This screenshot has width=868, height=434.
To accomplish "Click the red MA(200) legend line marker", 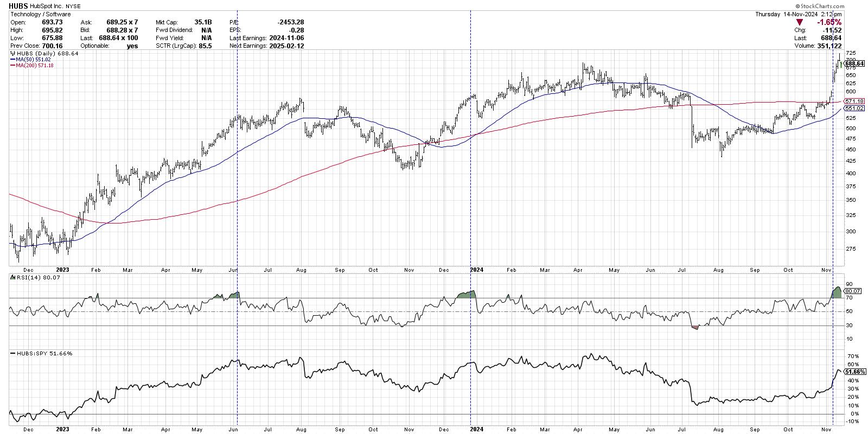I will coord(12,66).
